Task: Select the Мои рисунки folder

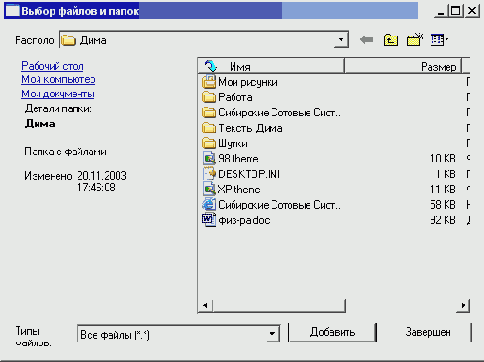Action: (240, 82)
